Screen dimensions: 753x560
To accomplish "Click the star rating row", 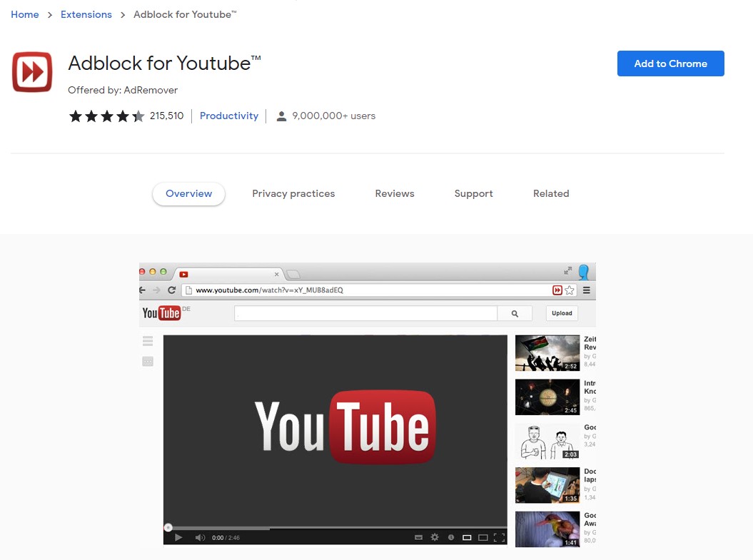I will tap(106, 116).
